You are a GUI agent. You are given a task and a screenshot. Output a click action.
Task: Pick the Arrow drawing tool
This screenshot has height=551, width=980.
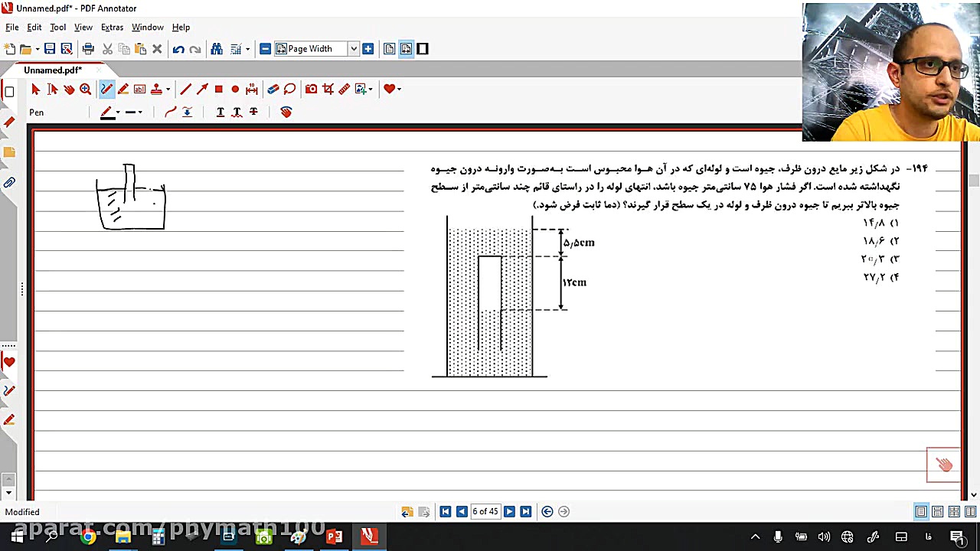tap(202, 90)
